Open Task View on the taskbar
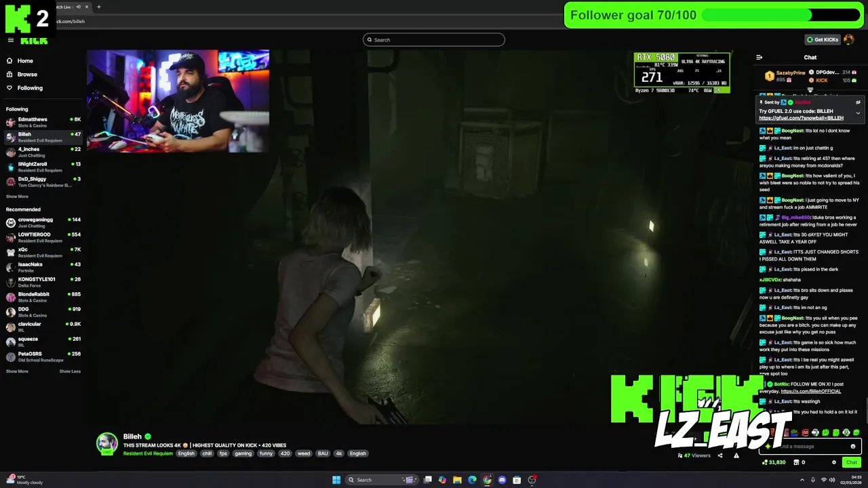 (428, 480)
